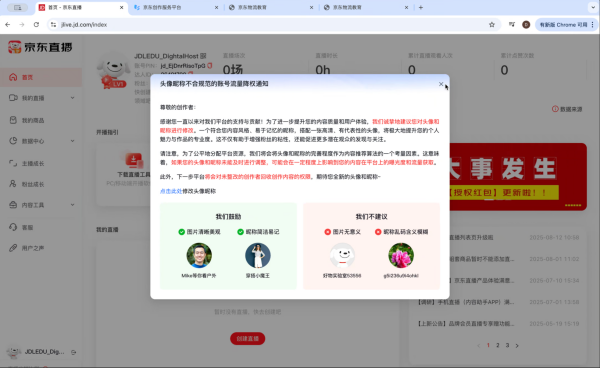Click the JDLEDU_Dig account avatar at bottom

pyautogui.click(x=14, y=352)
